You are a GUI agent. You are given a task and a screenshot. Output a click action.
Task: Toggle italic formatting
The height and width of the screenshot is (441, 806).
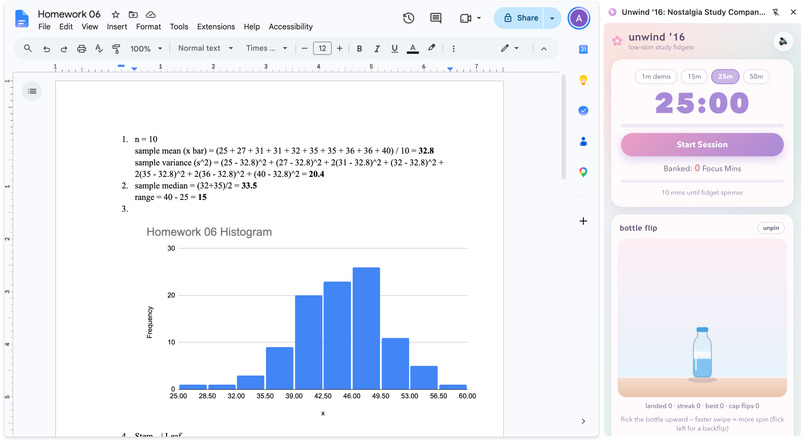pyautogui.click(x=377, y=49)
